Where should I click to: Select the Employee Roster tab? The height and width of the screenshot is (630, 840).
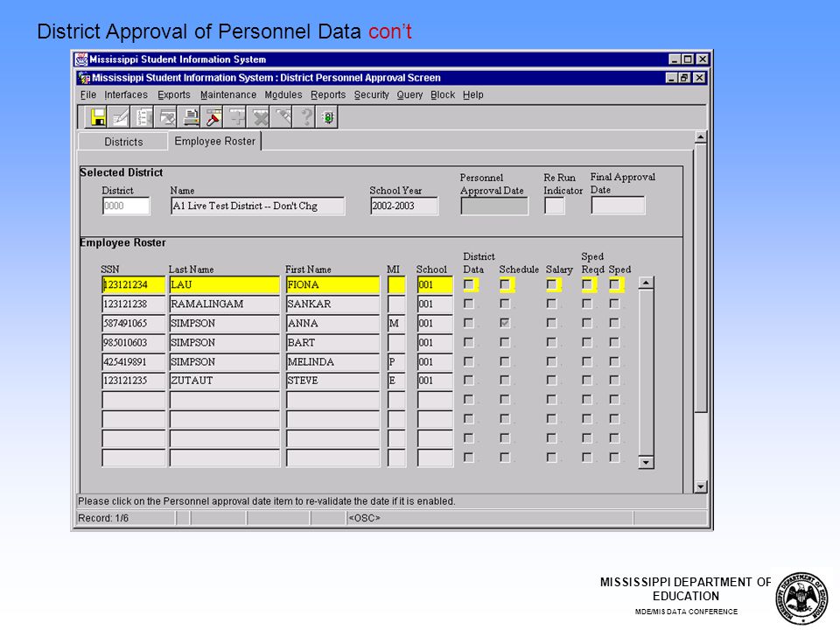pos(215,141)
